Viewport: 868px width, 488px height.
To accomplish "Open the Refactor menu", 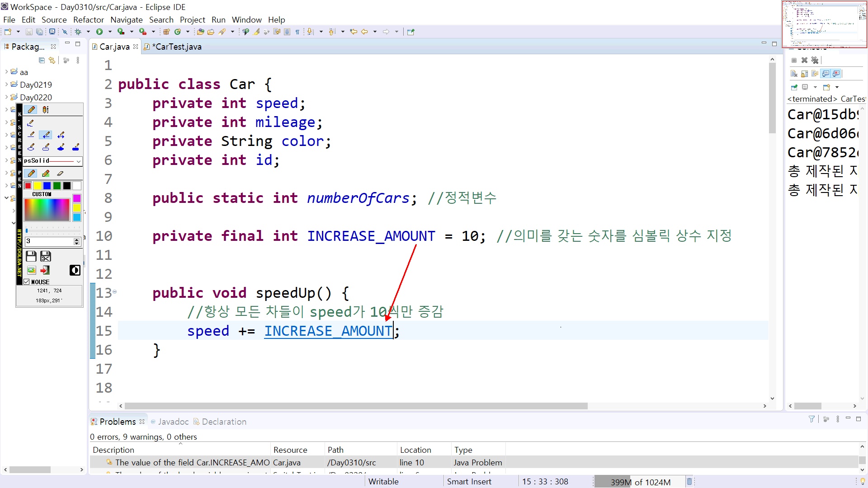I will click(x=88, y=20).
